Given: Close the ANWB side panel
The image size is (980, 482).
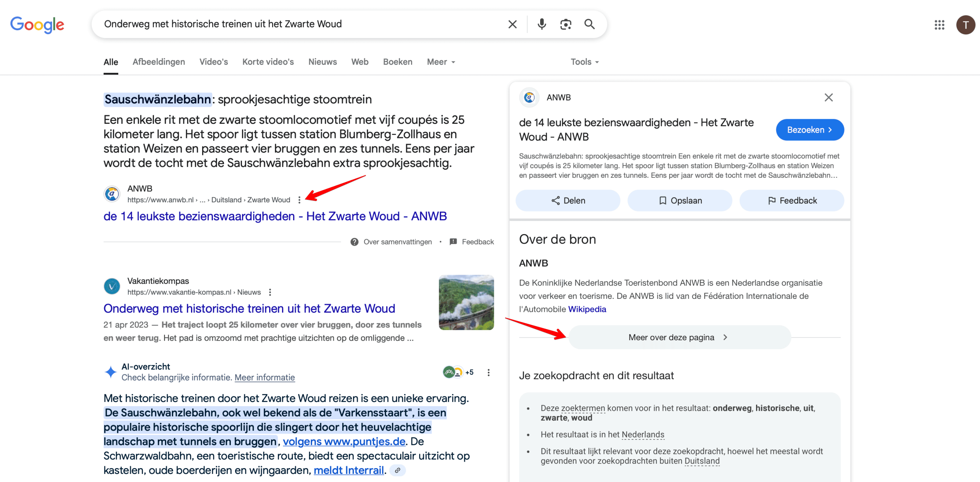Looking at the screenshot, I should point(828,97).
